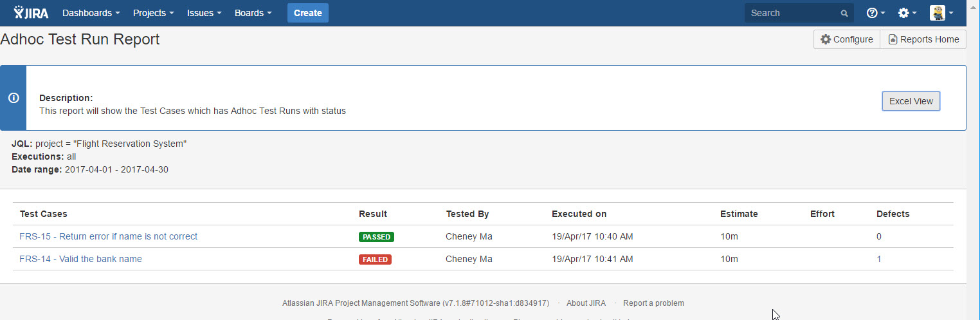
Task: Click the FAILED status badge
Action: pyautogui.click(x=375, y=259)
